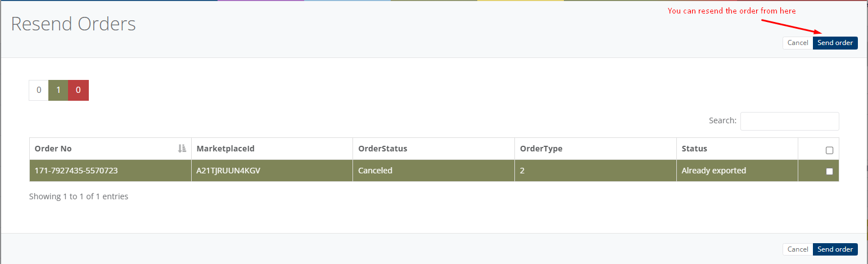Image resolution: width=868 pixels, height=264 pixels.
Task: Sort by the OrderType column header
Action: coord(541,149)
